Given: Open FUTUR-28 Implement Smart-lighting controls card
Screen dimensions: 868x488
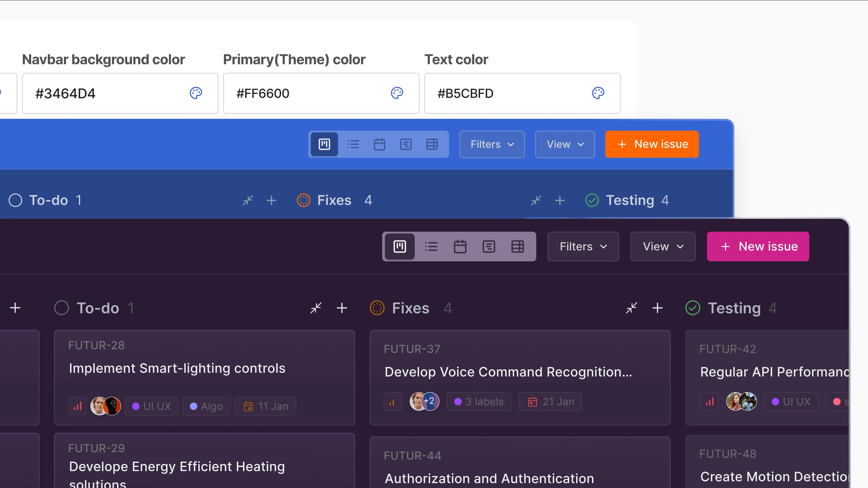Looking at the screenshot, I should (x=177, y=368).
